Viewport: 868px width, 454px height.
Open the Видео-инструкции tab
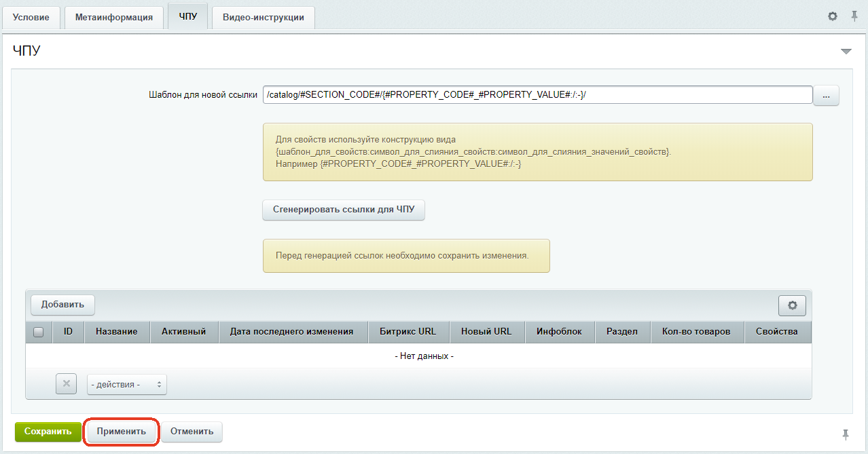[263, 17]
